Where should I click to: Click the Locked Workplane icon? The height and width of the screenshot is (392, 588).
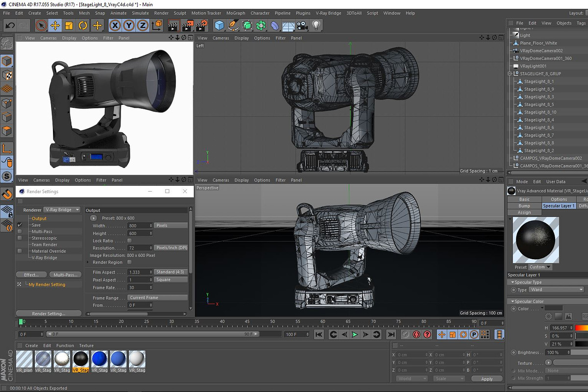pos(7,211)
